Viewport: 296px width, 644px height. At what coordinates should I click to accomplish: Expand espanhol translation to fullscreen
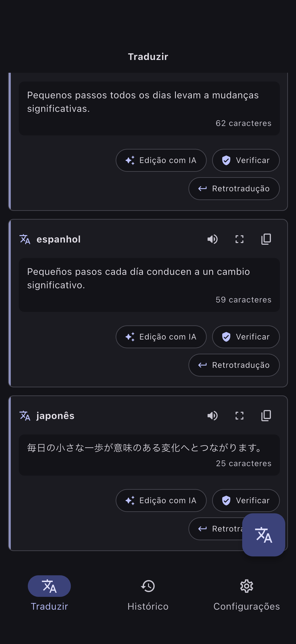[239, 239]
